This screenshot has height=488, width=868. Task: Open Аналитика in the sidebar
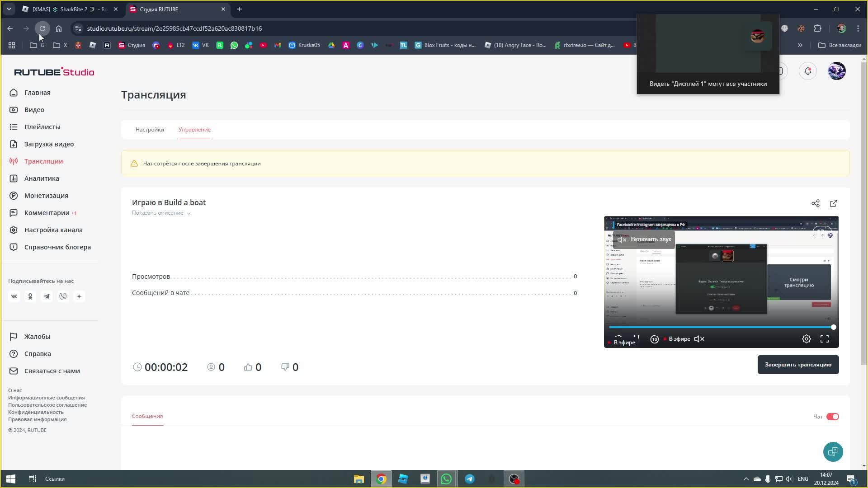click(42, 178)
